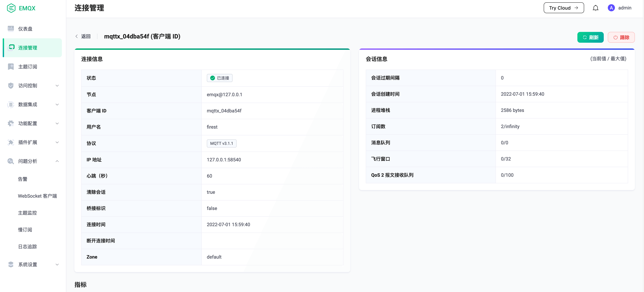
Task: Click the Try Cloud button
Action: 564,8
